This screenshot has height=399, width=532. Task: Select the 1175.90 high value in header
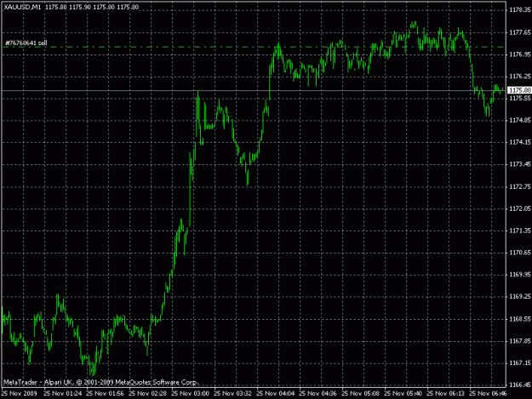(80, 7)
